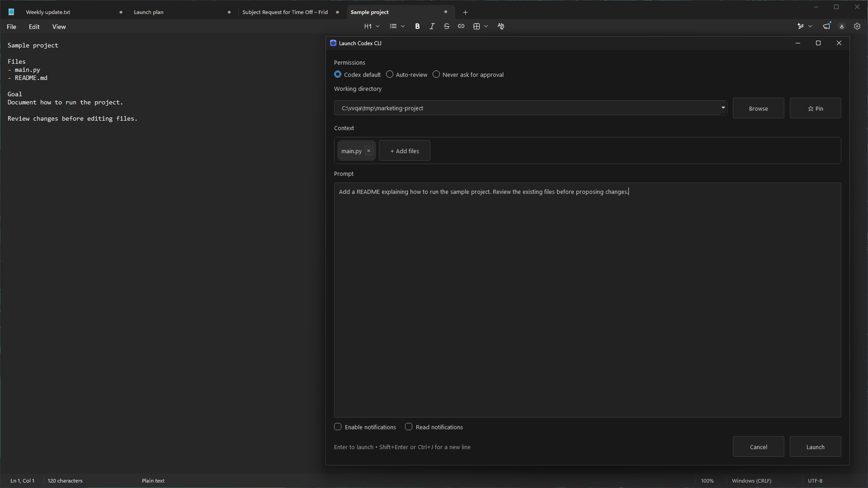
Task: Open the View menu
Action: coord(59,27)
